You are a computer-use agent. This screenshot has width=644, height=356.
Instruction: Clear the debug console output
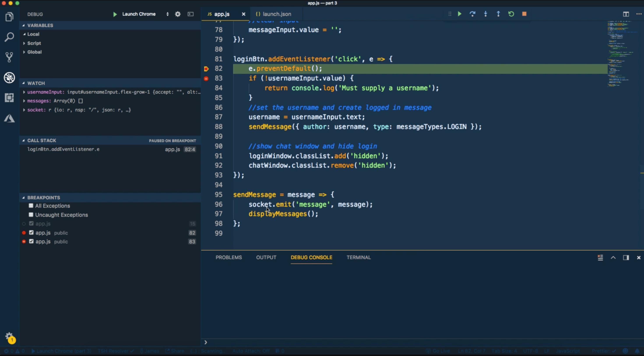click(x=600, y=258)
